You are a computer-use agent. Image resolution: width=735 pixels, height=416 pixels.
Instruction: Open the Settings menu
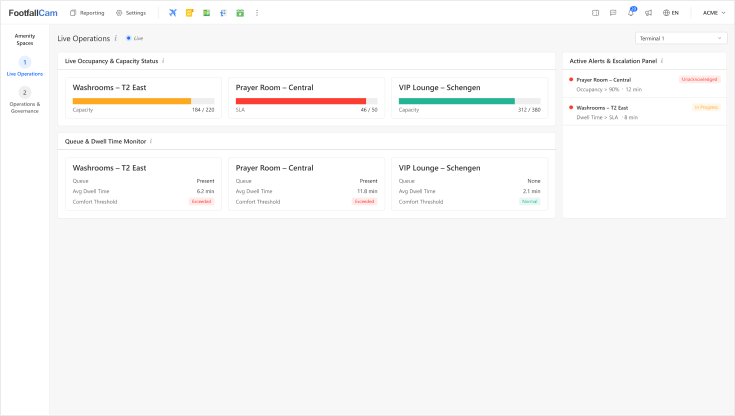[131, 13]
